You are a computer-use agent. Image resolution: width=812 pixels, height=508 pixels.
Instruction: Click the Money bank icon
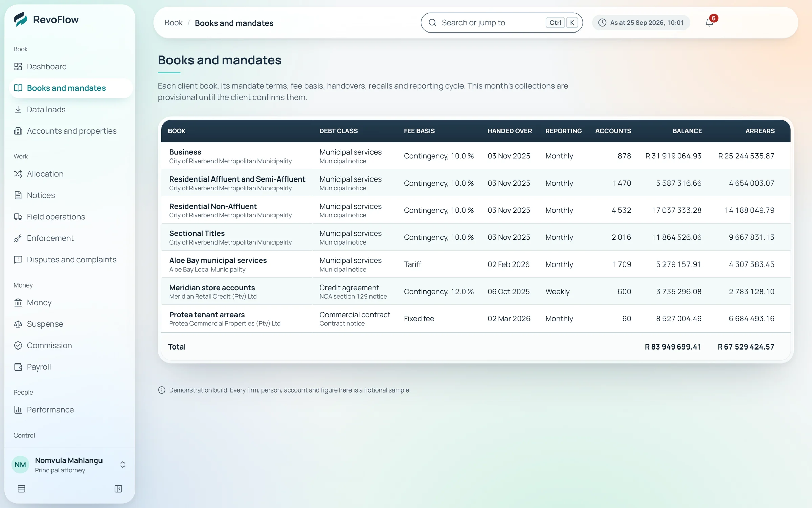coord(18,302)
